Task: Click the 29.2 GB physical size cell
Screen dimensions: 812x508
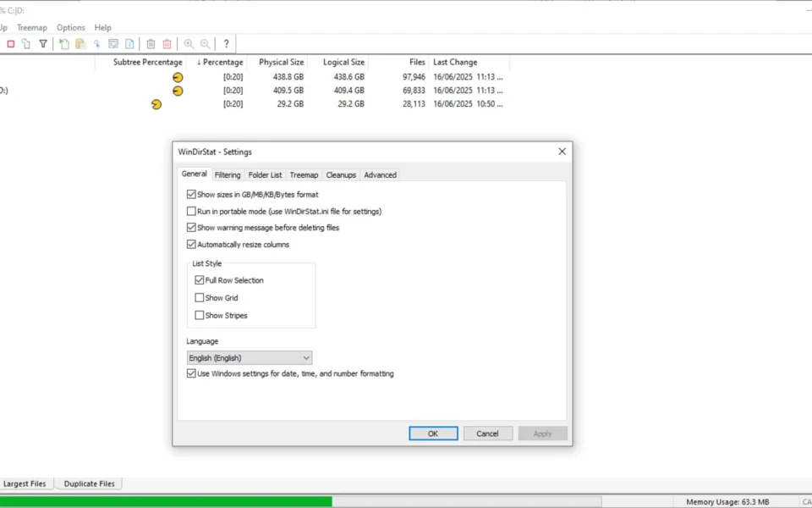Action: click(x=290, y=103)
